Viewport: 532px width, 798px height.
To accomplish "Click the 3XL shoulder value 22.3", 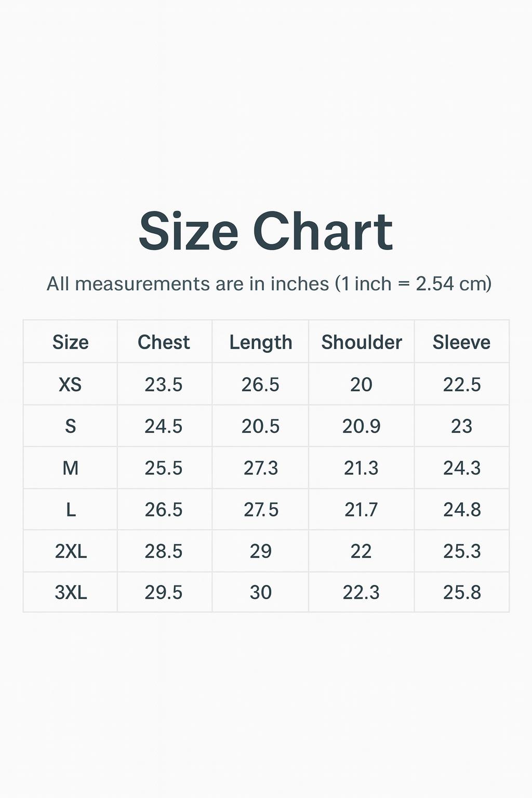I will pyautogui.click(x=361, y=592).
